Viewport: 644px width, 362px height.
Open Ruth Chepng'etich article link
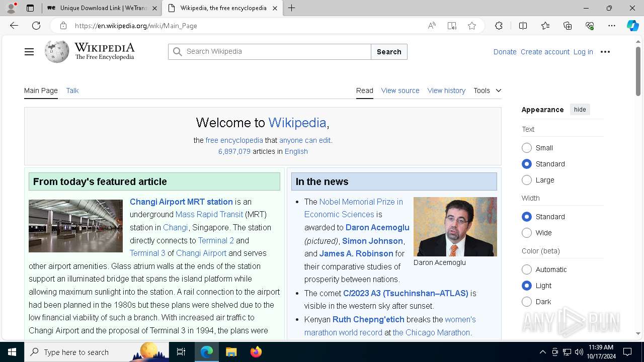pos(368,319)
